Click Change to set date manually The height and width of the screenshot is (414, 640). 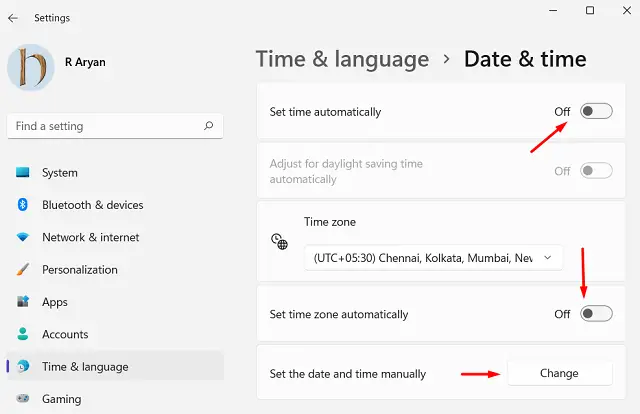[x=559, y=373]
